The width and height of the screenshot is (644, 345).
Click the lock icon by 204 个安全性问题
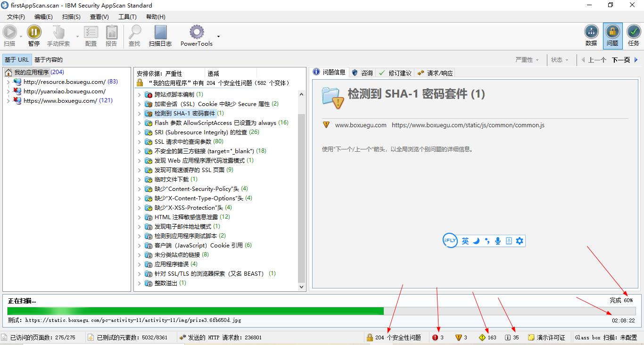[370, 337]
